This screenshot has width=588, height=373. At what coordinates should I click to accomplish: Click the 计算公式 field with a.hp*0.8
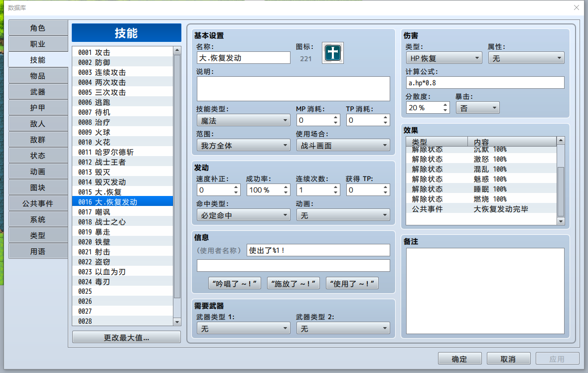click(x=485, y=83)
